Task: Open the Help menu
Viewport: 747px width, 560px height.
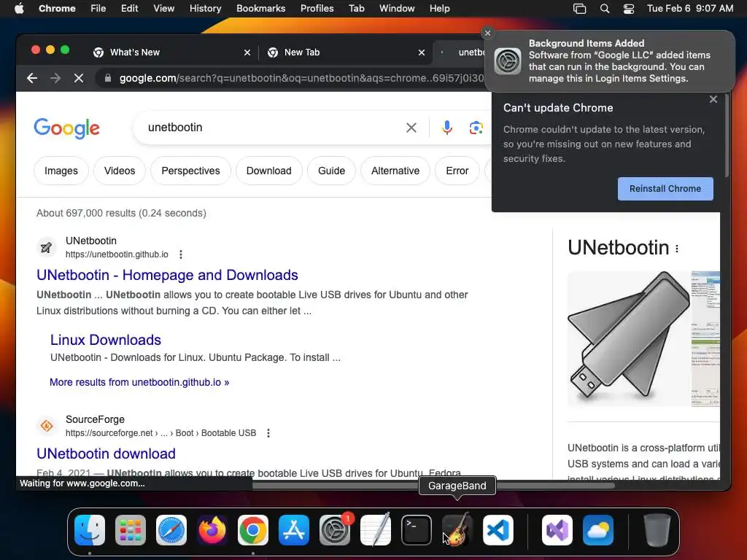Action: (439, 8)
